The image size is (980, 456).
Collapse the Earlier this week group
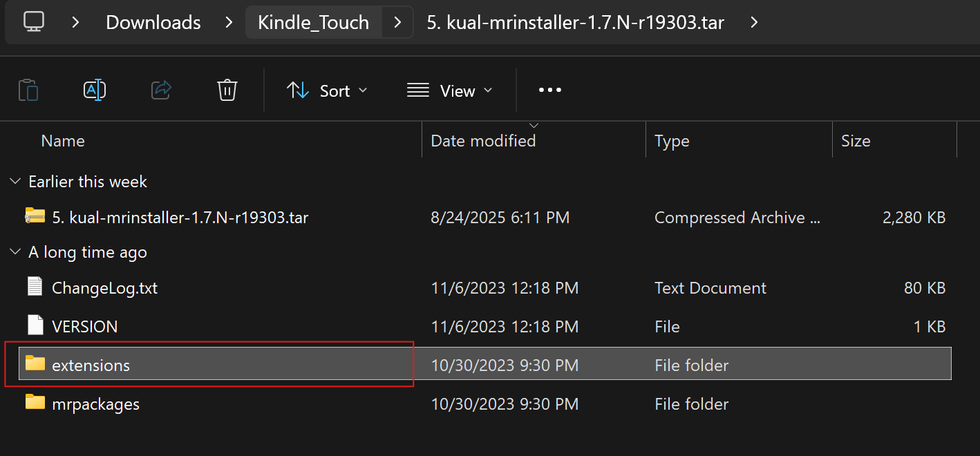(x=15, y=182)
